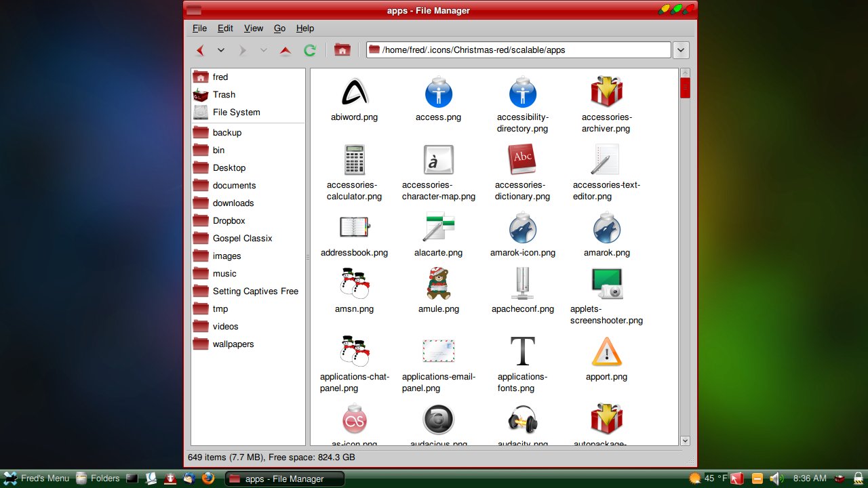
Task: Select the applications-fonts.png icon
Action: pos(523,351)
